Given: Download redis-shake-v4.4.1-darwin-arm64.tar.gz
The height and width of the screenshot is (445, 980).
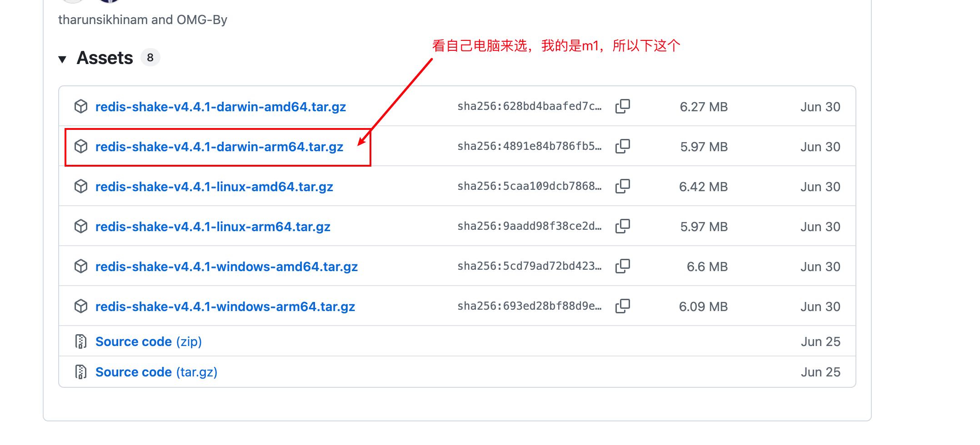Looking at the screenshot, I should (x=219, y=147).
